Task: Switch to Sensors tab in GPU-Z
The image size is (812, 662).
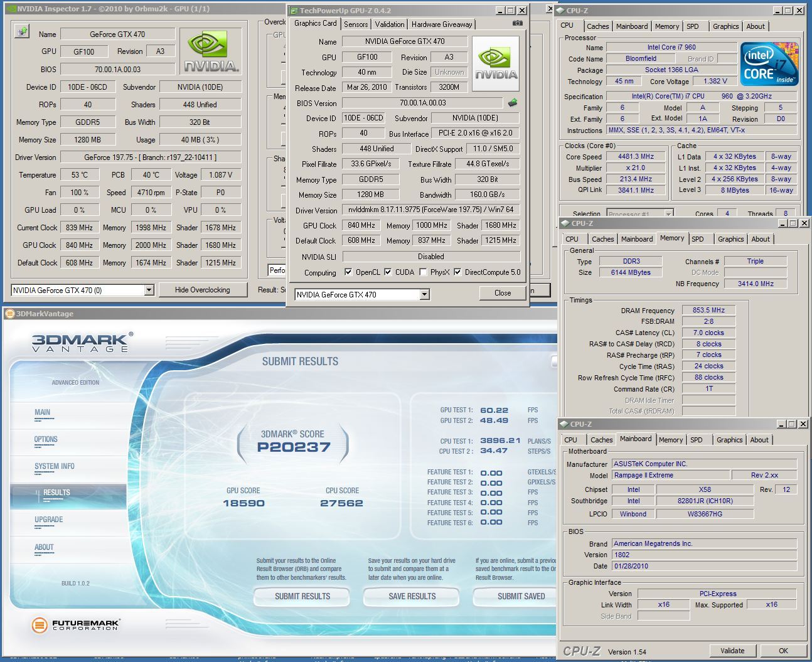Action: [x=356, y=24]
